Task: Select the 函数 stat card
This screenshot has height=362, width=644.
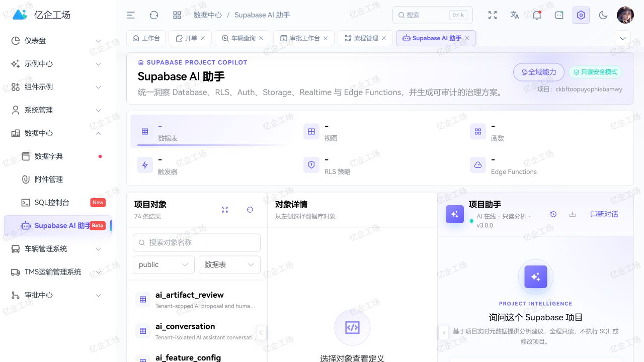Action: point(547,131)
